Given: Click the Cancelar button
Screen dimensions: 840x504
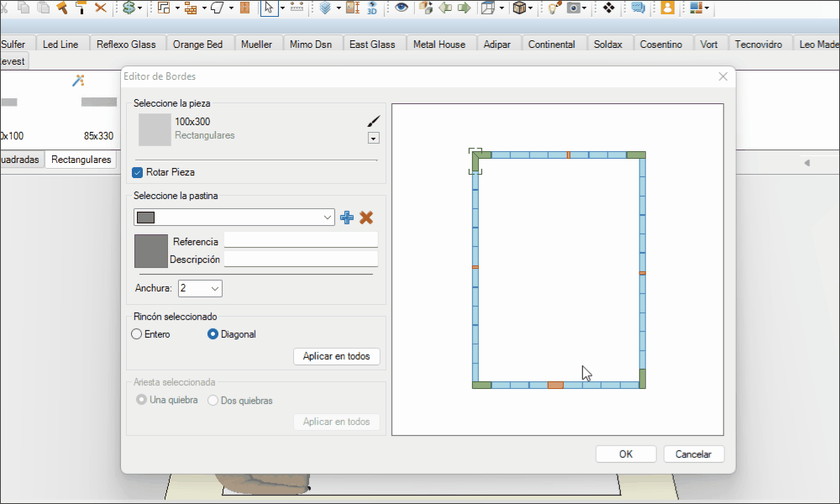Looking at the screenshot, I should 693,454.
